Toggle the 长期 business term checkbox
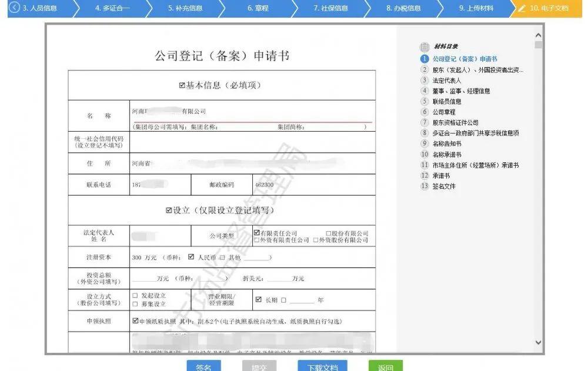 tap(258, 299)
